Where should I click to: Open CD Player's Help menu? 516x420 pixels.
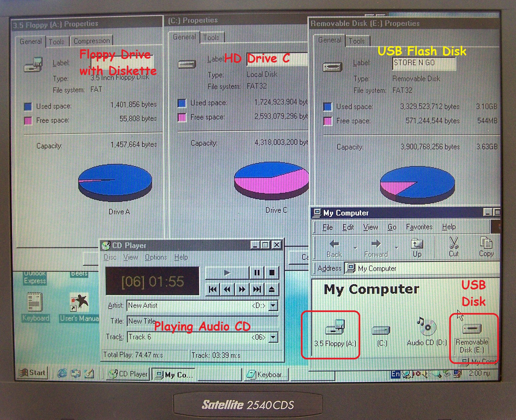(181, 257)
